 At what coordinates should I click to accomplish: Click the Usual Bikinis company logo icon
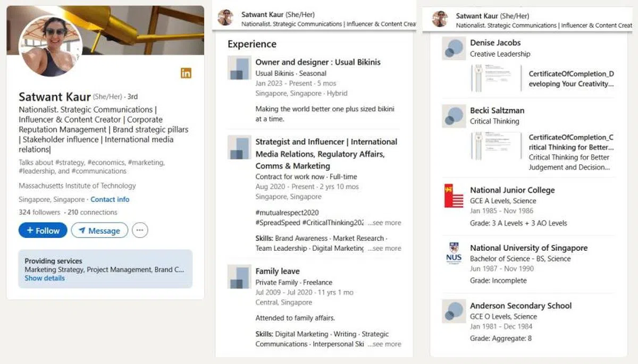(239, 68)
